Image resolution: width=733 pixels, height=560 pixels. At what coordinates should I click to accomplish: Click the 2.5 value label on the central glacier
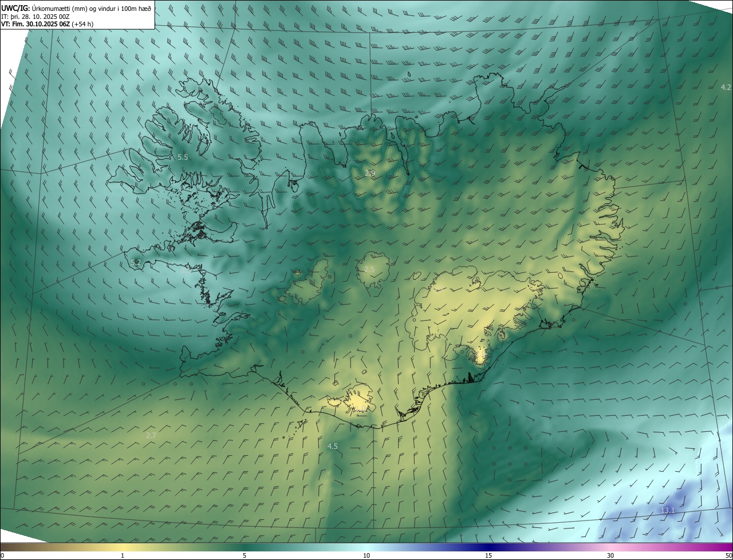(x=369, y=269)
